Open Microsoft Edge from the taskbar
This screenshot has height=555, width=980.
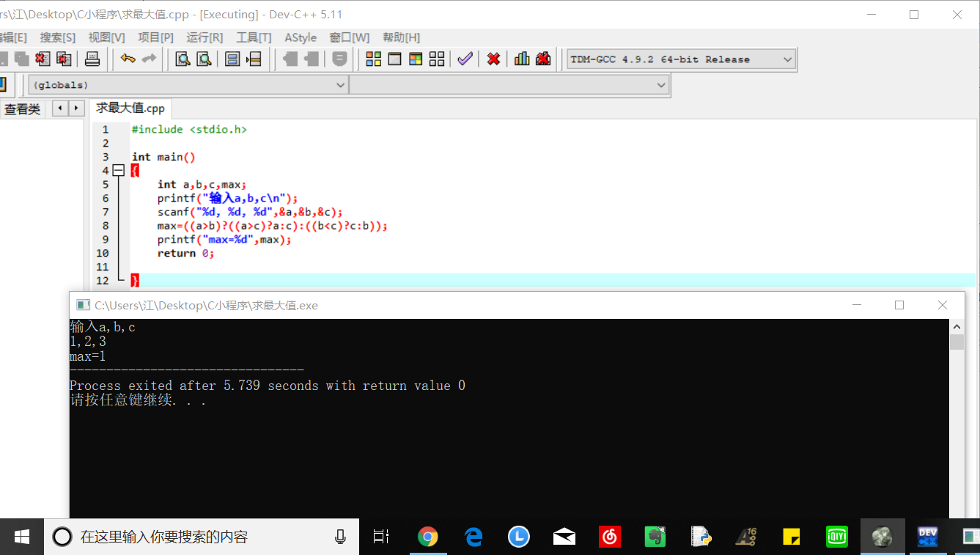point(474,537)
